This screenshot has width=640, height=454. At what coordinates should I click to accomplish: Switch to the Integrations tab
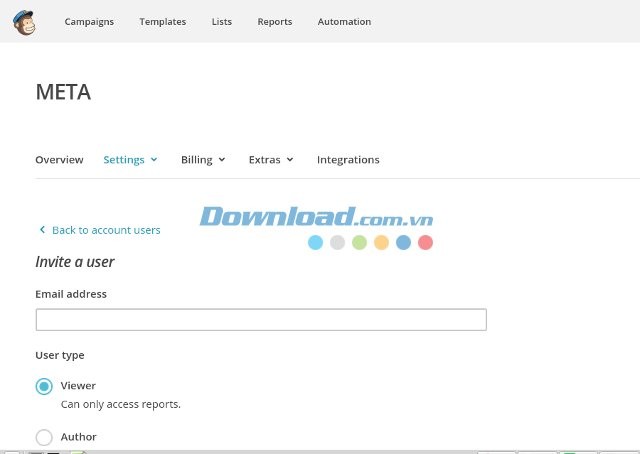click(x=348, y=160)
